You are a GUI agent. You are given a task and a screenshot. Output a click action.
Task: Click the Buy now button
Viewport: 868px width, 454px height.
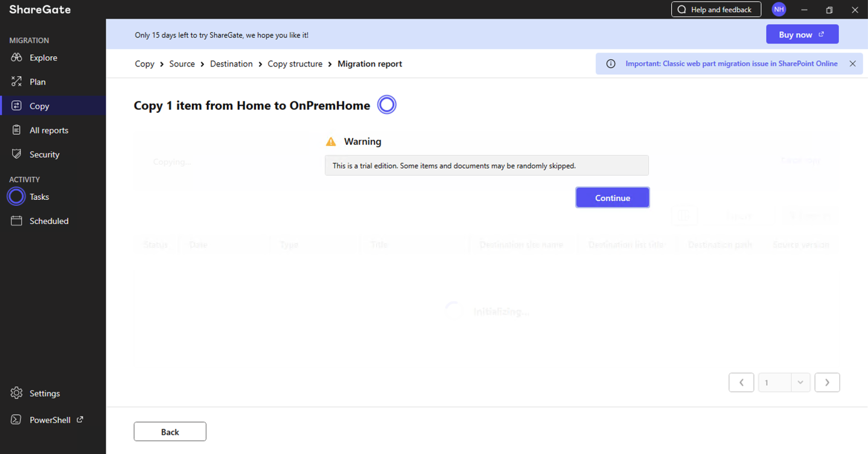coord(802,34)
